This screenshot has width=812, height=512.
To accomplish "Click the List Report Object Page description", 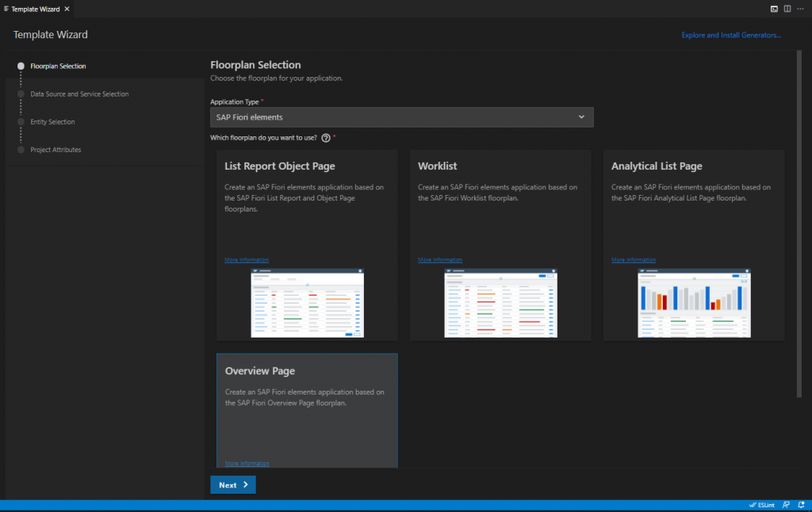I will point(304,198).
